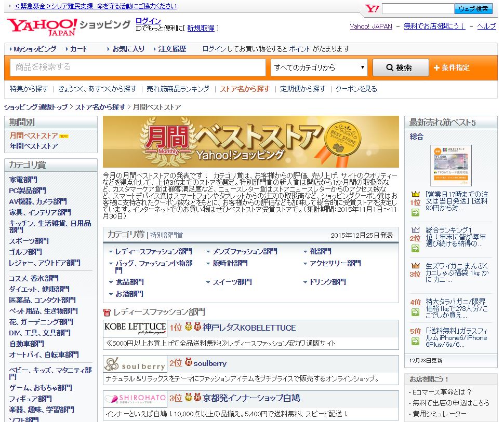Screen dimensions: 504x422
Task: Click 無料でお店を開こう！ link
Action: (x=434, y=26)
